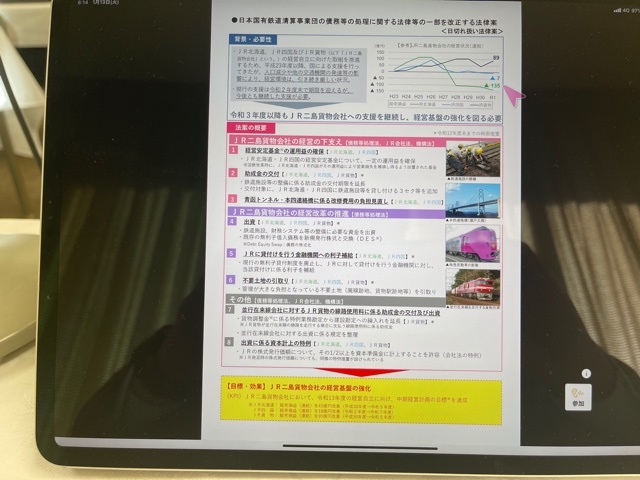Click summary line 令和3年度以降もJR二島貨物会社への支援を継続
Image resolution: width=640 pixels, height=480 pixels.
pos(366,118)
